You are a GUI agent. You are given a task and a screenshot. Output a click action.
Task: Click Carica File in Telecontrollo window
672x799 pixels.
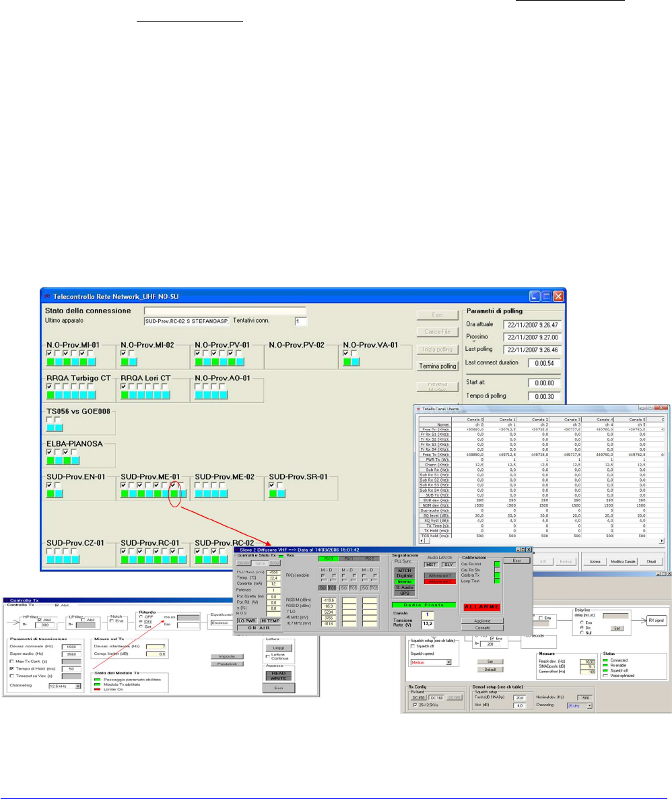437,331
